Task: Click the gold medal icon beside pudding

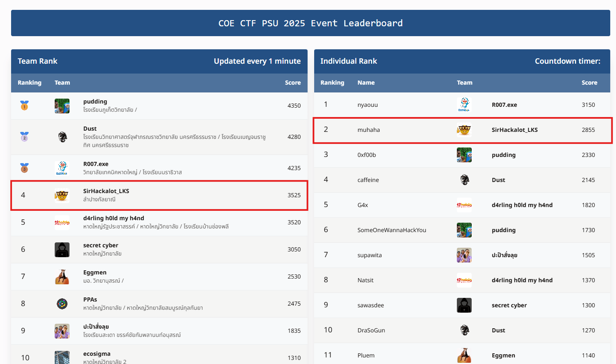Action: point(24,106)
